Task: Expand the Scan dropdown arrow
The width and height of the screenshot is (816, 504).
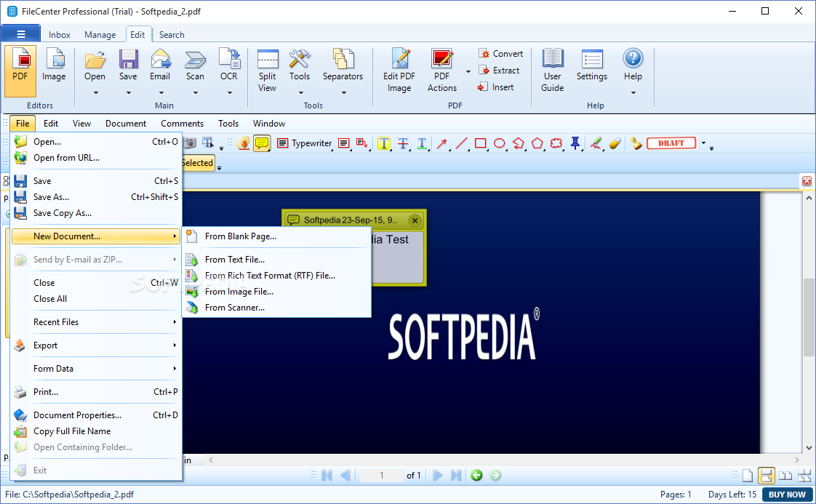Action: click(195, 92)
